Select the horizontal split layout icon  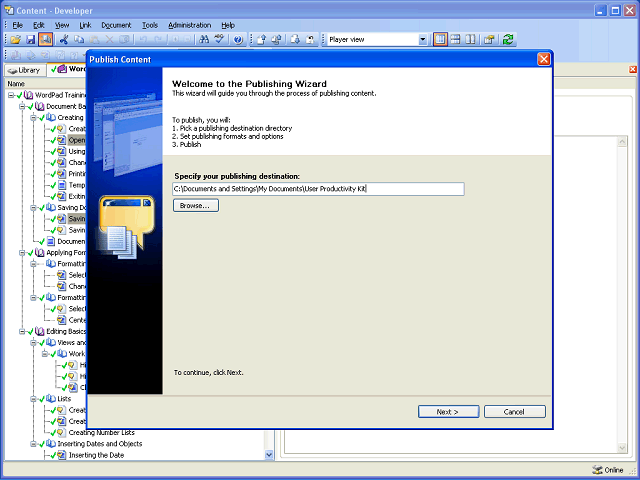(x=455, y=40)
